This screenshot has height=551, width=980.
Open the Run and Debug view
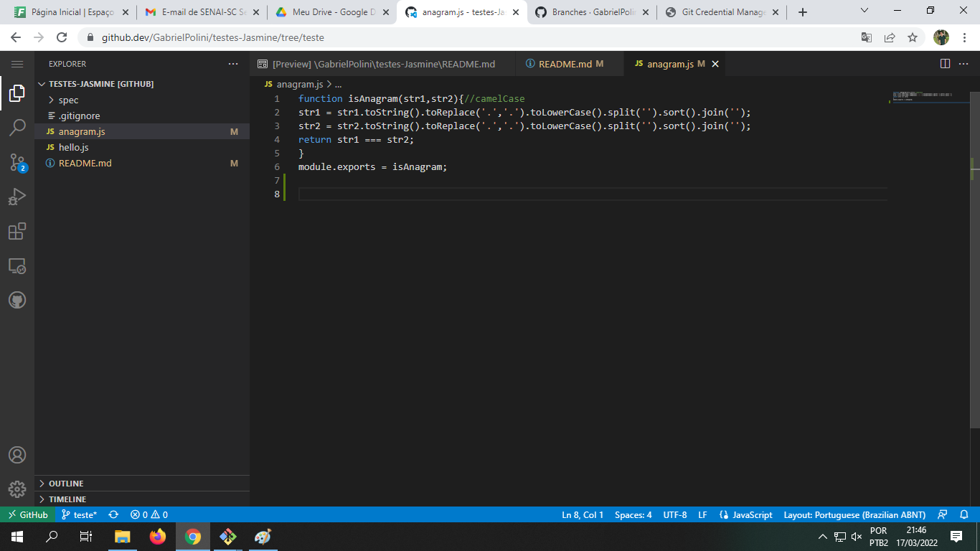(17, 197)
